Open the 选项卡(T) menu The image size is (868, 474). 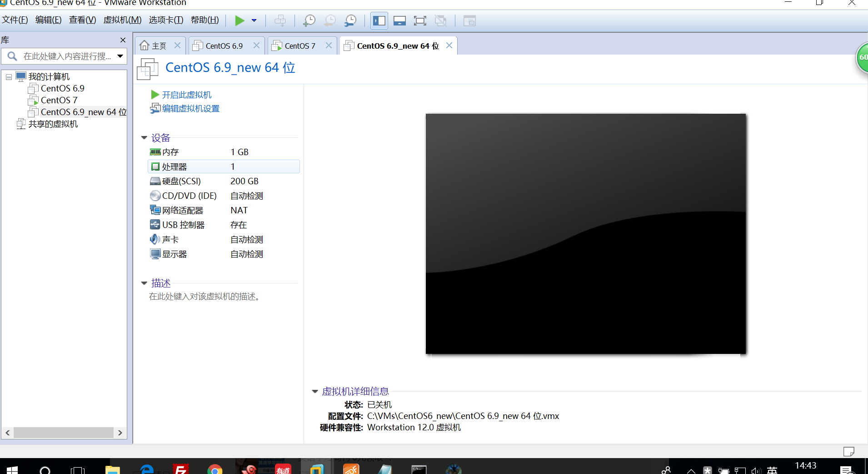(166, 20)
